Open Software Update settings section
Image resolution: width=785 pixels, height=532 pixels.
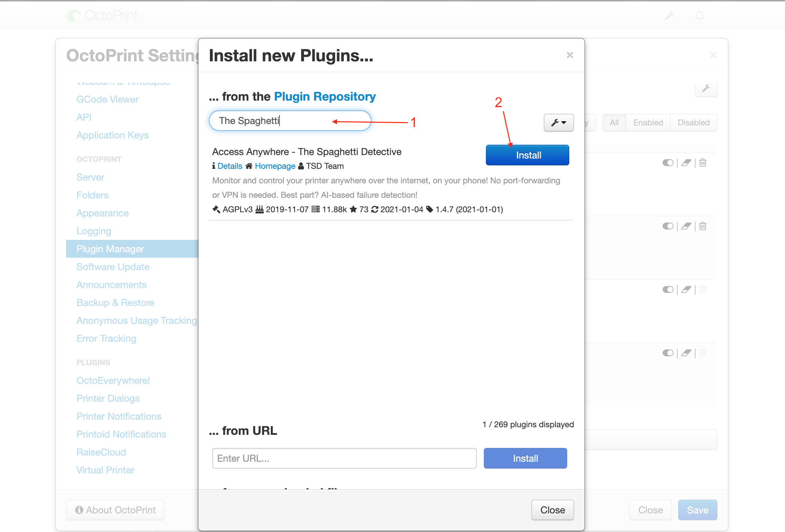[113, 267]
